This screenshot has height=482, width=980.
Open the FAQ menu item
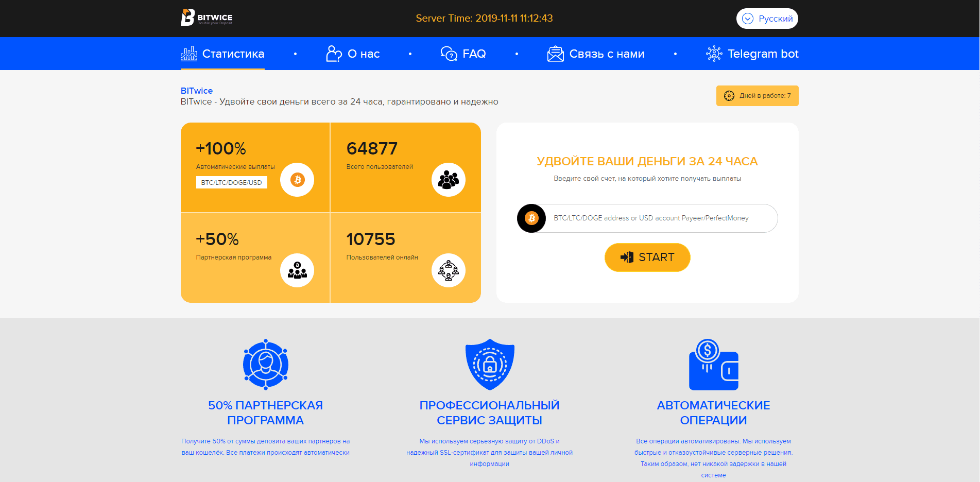[463, 54]
